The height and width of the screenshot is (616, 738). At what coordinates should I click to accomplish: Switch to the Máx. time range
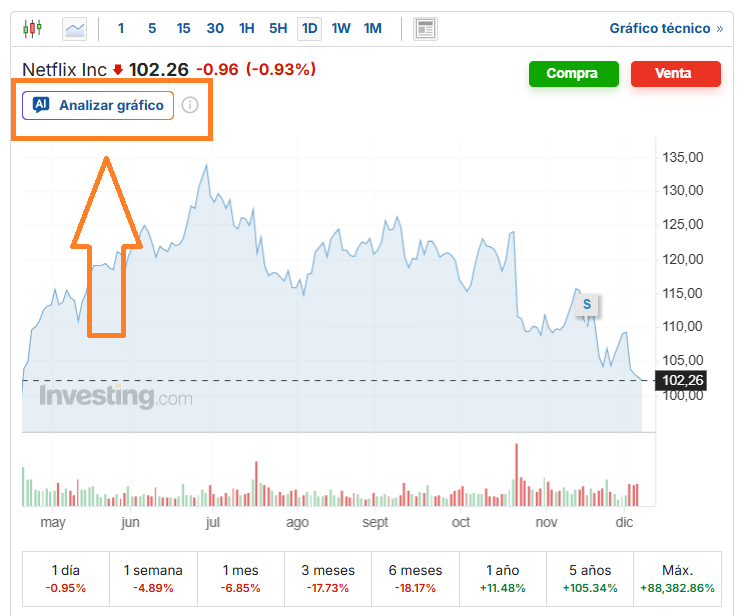coord(677,578)
